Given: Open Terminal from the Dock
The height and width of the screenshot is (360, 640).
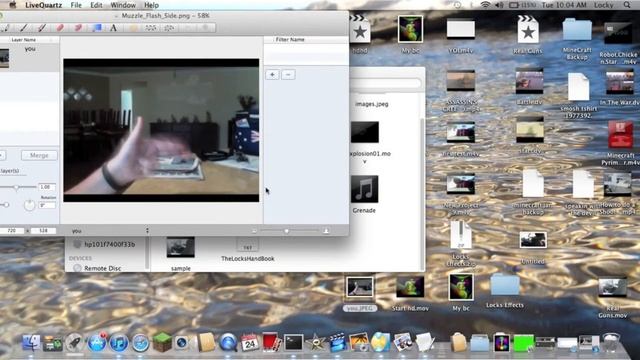Looking at the screenshot, I should [293, 342].
